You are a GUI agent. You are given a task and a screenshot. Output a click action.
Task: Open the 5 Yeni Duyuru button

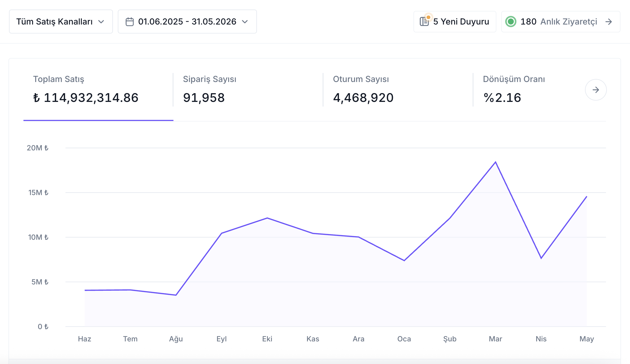click(455, 22)
